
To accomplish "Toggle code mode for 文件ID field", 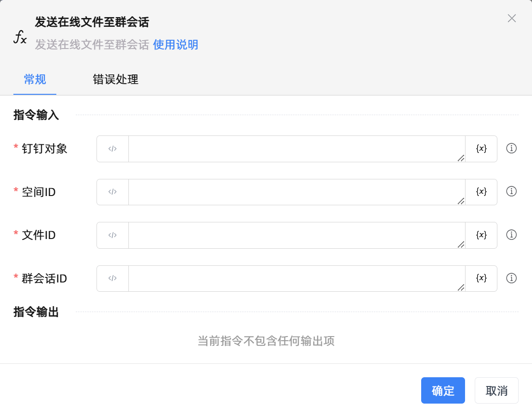I will [x=113, y=235].
